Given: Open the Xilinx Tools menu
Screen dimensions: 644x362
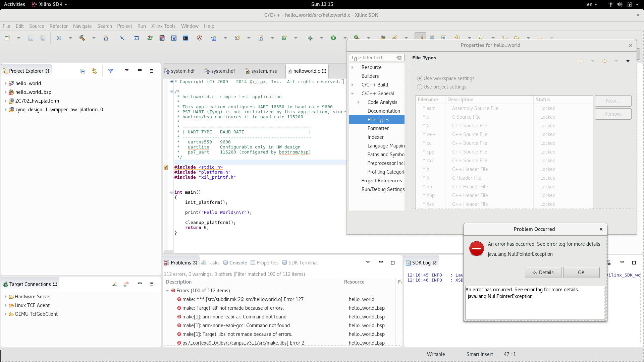Looking at the screenshot, I should pyautogui.click(x=163, y=26).
